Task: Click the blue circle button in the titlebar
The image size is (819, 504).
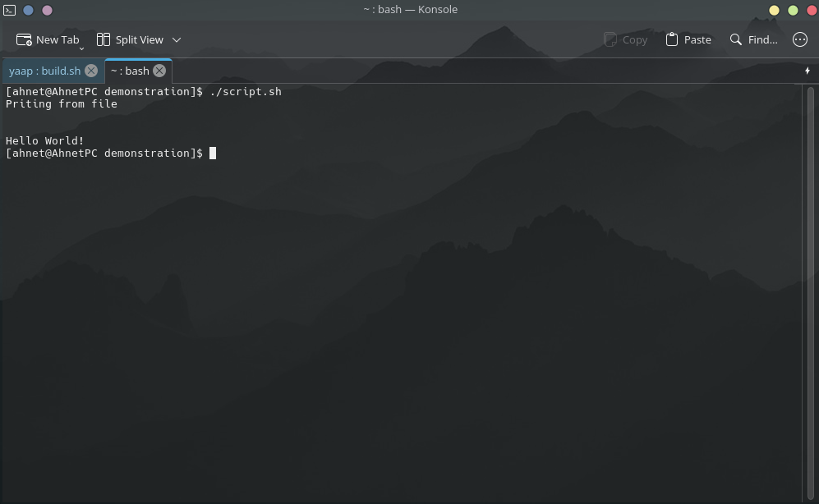Action: tap(28, 10)
